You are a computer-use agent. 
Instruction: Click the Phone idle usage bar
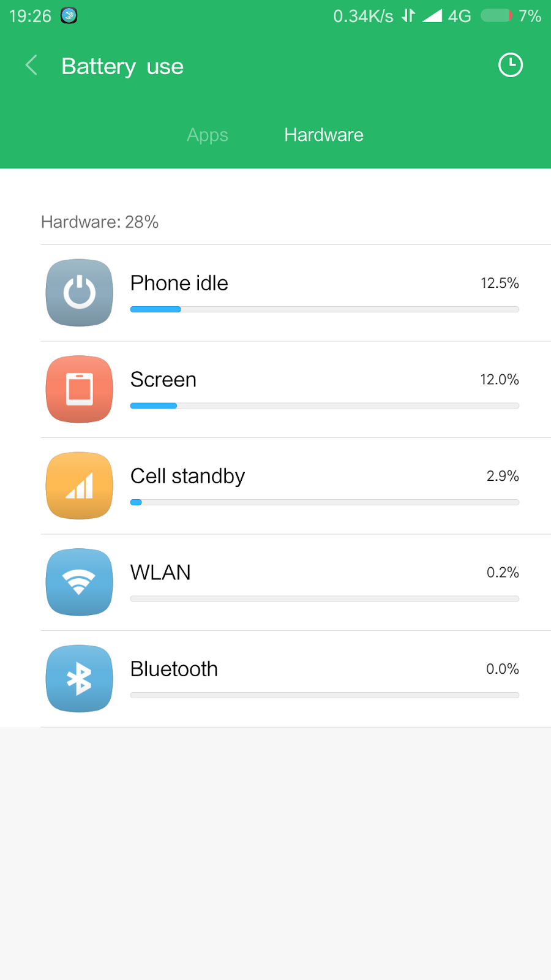(324, 309)
